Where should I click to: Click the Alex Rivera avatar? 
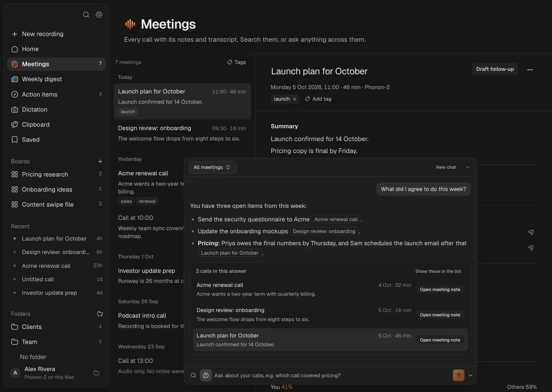point(15,373)
